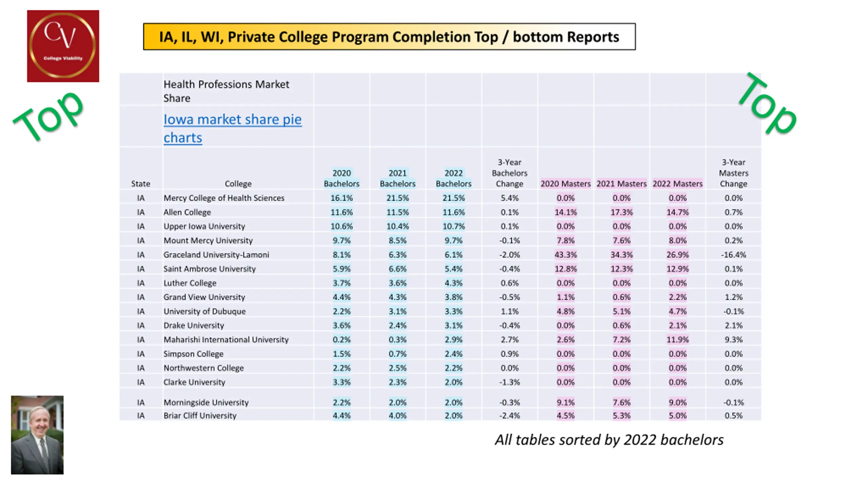
Task: Click the 2020 Masters column header
Action: point(565,184)
